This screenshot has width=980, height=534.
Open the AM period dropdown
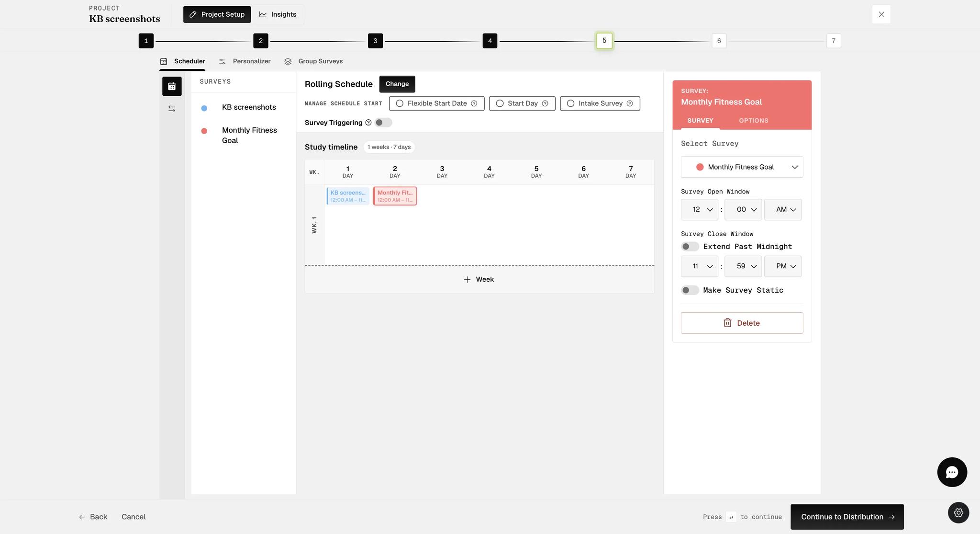click(x=783, y=210)
